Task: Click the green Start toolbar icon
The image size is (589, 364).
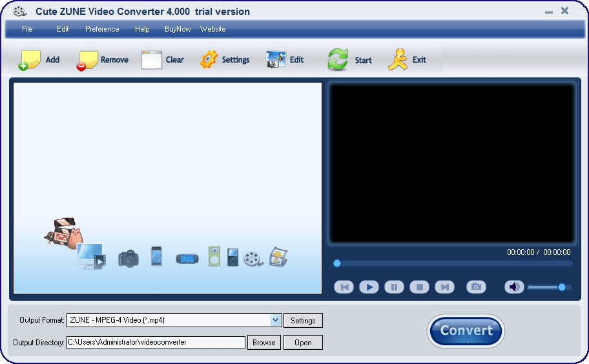Action: pos(338,60)
